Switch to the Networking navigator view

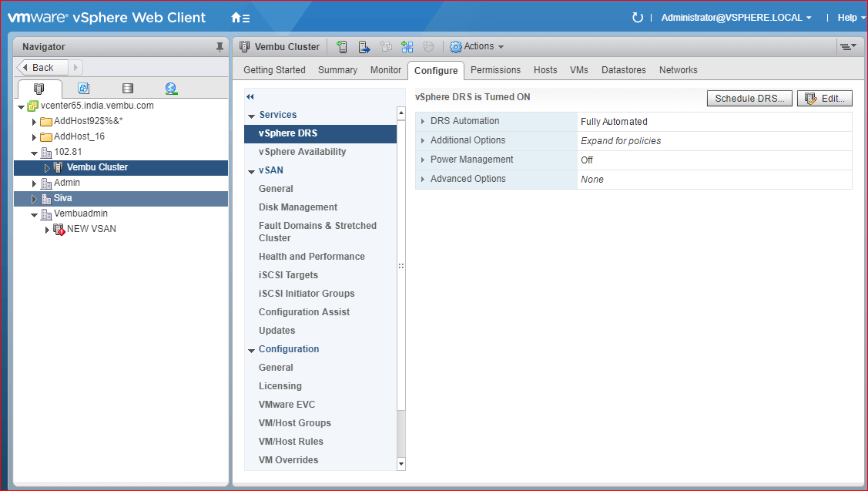[x=171, y=88]
